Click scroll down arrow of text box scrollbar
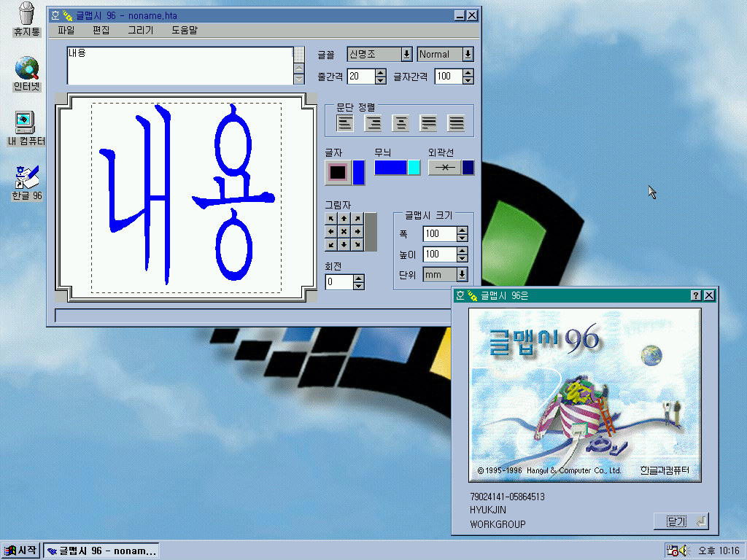This screenshot has width=747, height=560. [298, 79]
